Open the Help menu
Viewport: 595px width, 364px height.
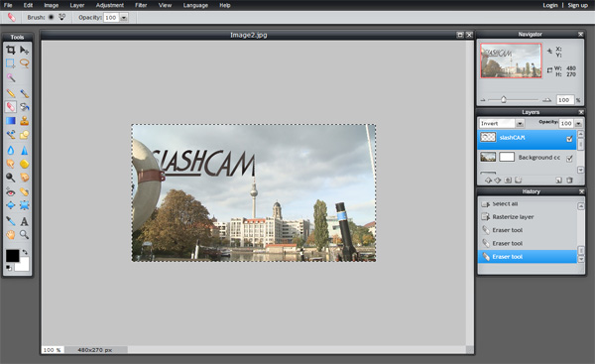pyautogui.click(x=225, y=5)
